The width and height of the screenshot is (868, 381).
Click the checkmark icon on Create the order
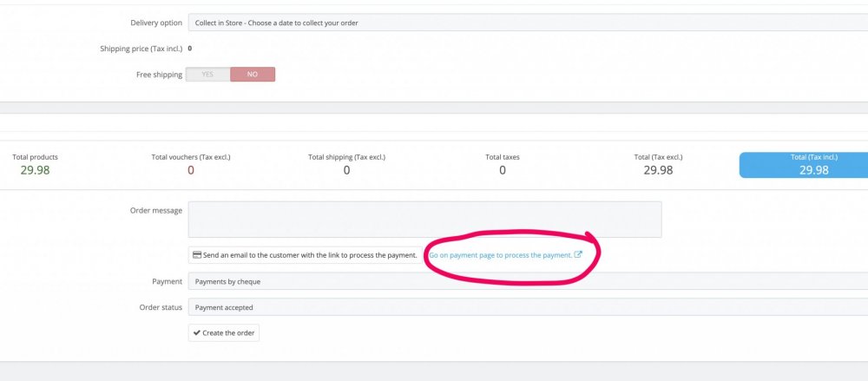click(x=195, y=333)
